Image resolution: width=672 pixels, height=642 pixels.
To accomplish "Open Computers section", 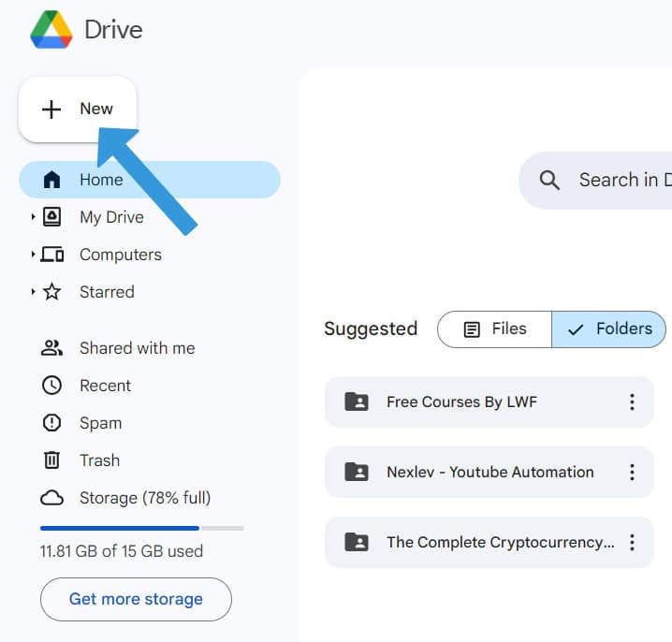I will (x=121, y=255).
